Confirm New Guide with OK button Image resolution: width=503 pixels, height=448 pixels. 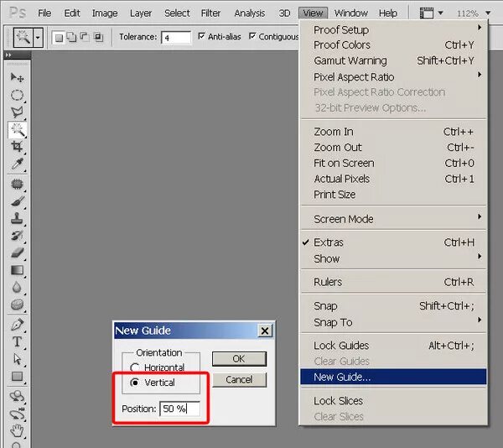pos(239,358)
